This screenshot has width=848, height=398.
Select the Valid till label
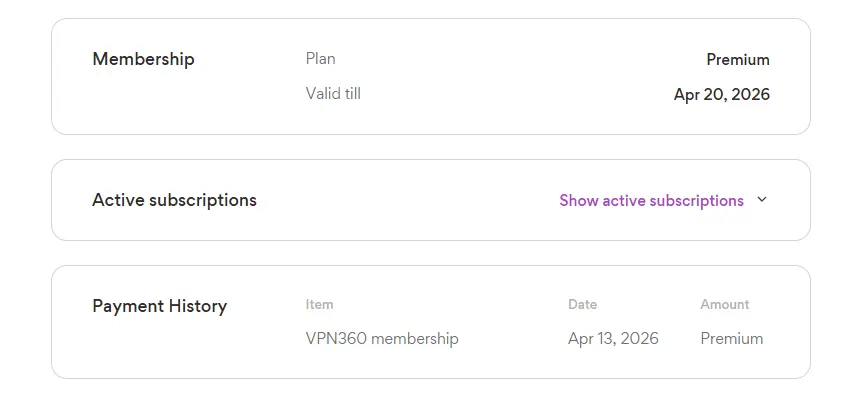333,94
